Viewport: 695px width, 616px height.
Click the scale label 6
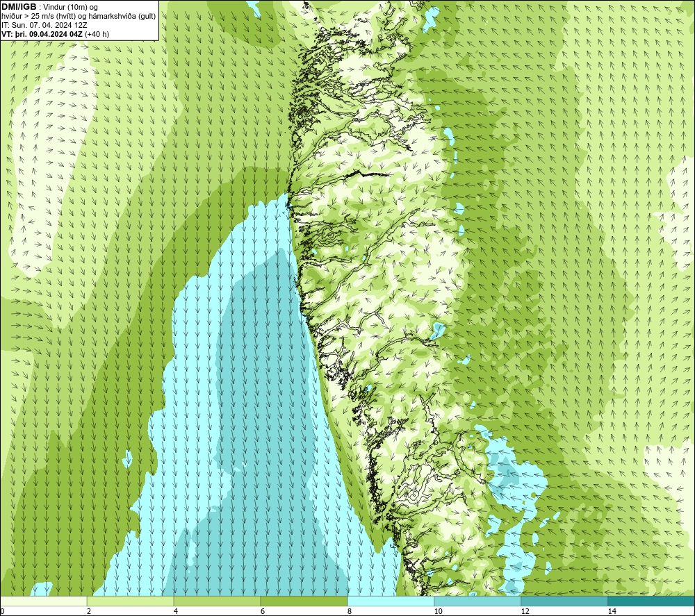[x=263, y=611]
